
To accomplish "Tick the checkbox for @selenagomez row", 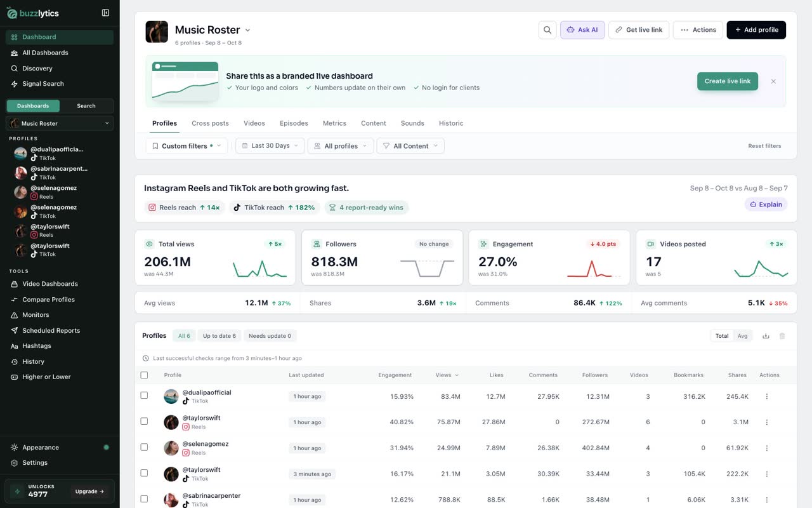I will coord(144,447).
